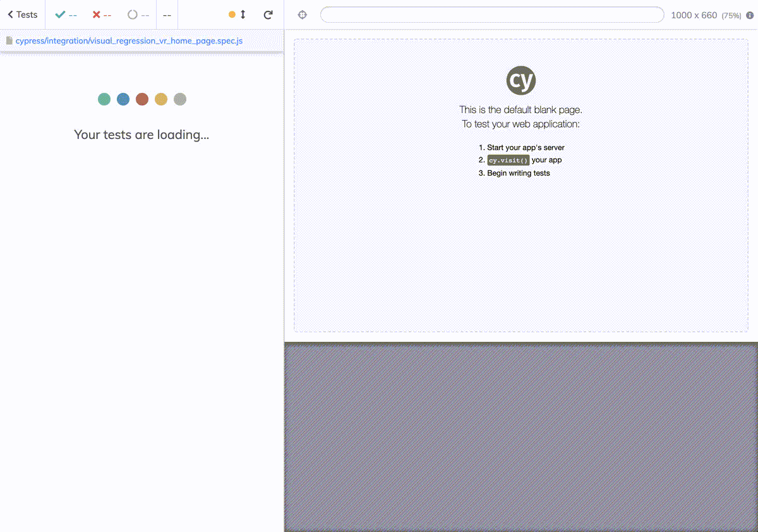
Task: Click 'To test your web application:' text
Action: click(520, 124)
